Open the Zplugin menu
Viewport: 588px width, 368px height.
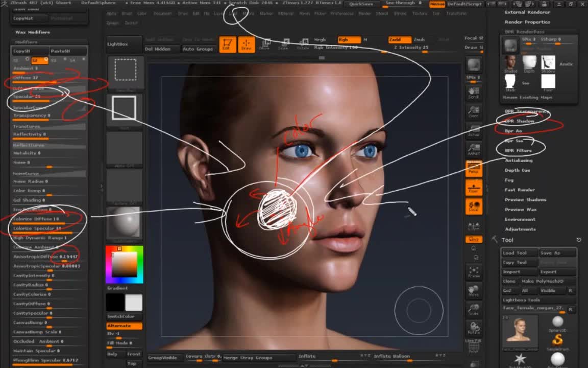point(112,23)
